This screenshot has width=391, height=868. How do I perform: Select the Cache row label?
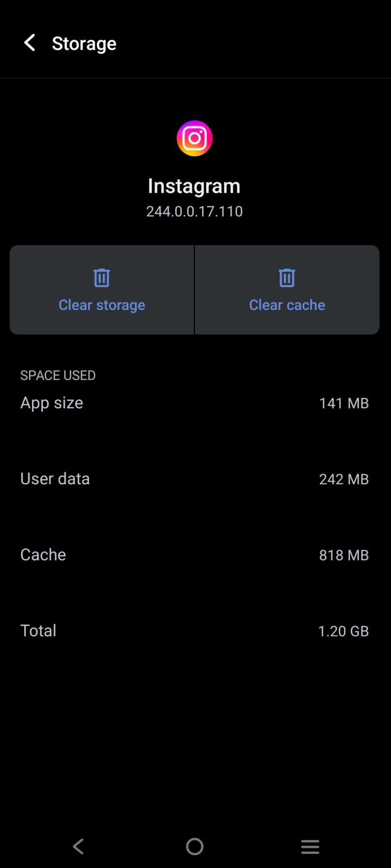tap(43, 555)
